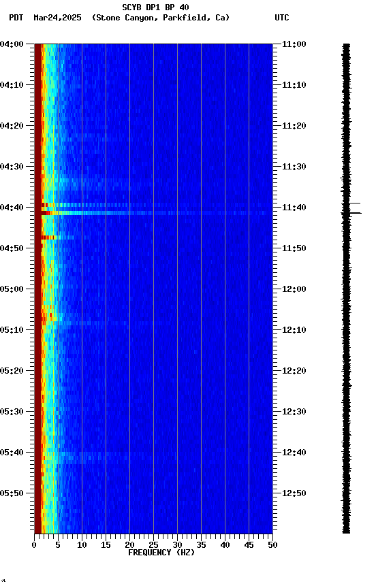The height and width of the screenshot is (588, 376).
Task: Click the 40 Hz frequency tick label
Action: [x=225, y=545]
